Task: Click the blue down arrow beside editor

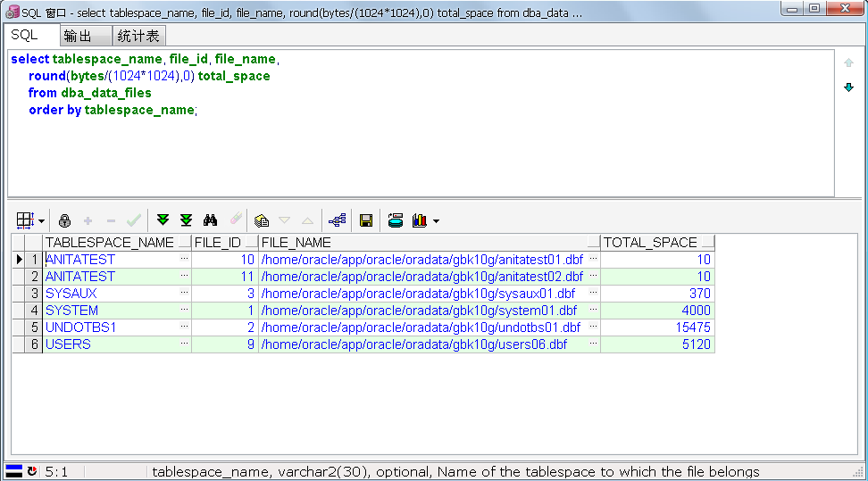Action: click(848, 87)
